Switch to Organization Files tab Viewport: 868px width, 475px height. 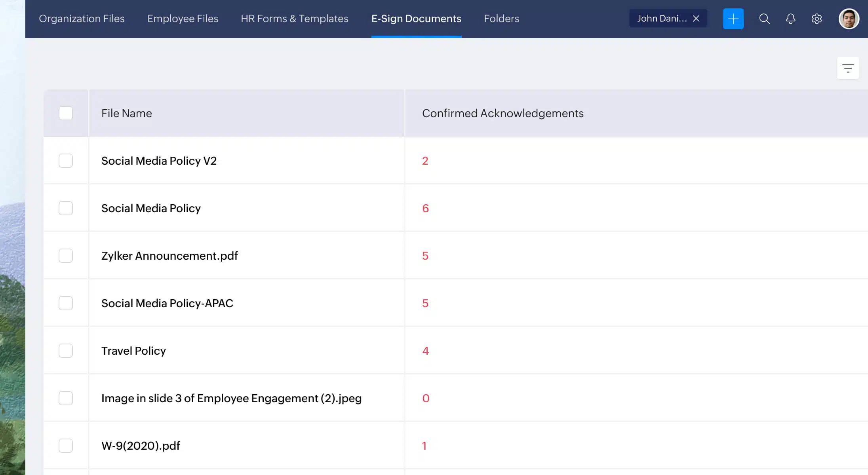coord(82,19)
